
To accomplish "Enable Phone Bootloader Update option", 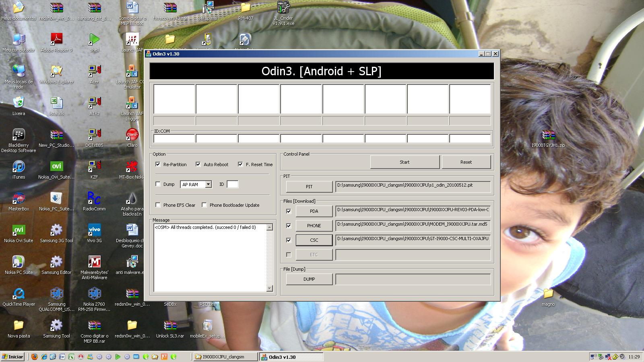I will (x=204, y=205).
